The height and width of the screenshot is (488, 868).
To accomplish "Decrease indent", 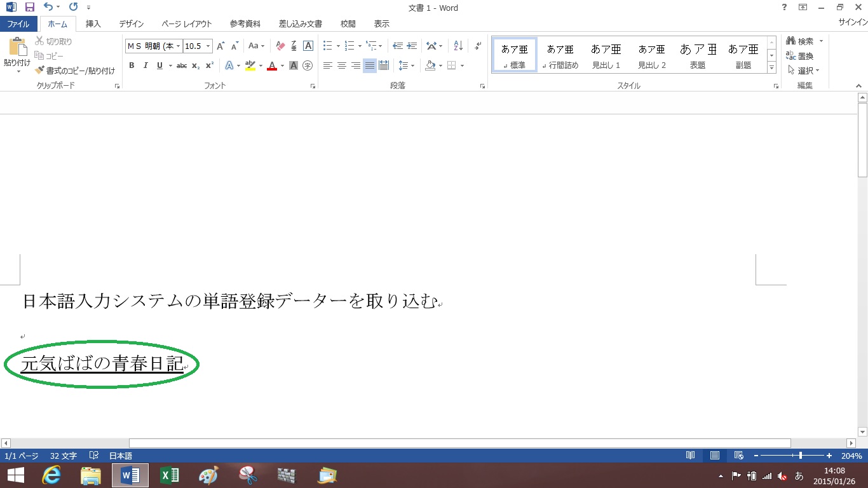I will pos(398,46).
